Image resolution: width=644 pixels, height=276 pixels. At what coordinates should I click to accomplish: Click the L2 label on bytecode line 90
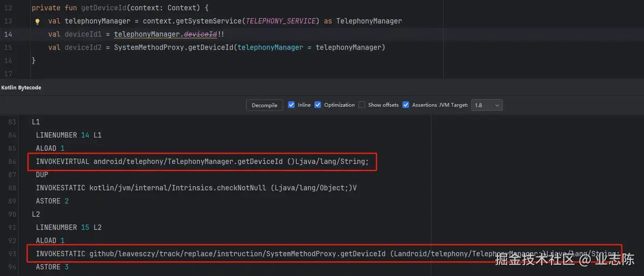[x=36, y=214]
